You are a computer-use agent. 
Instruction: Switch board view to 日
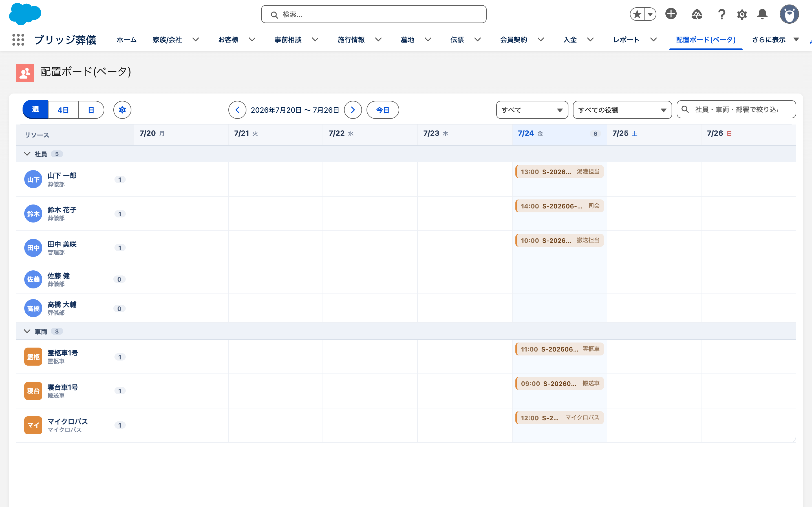pyautogui.click(x=91, y=110)
